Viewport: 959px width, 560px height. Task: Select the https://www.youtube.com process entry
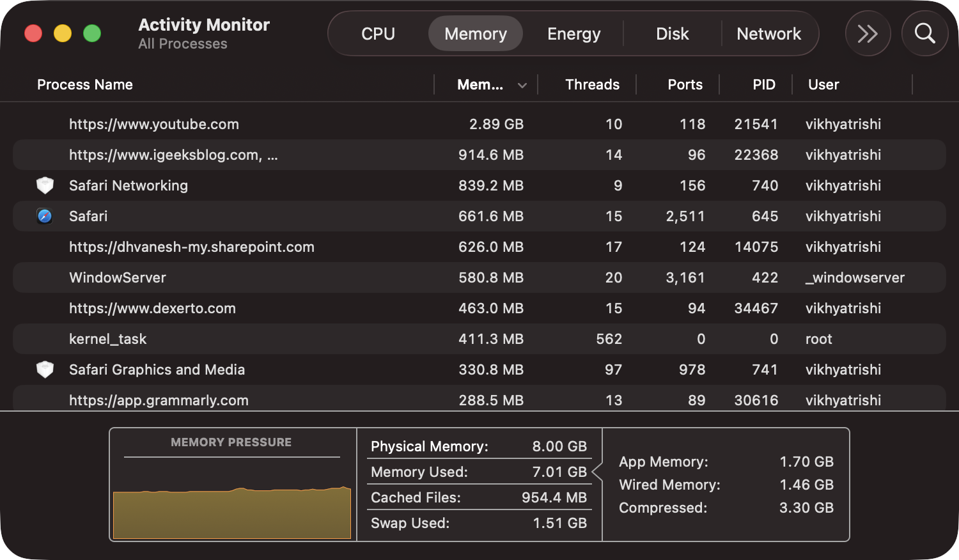(256, 124)
